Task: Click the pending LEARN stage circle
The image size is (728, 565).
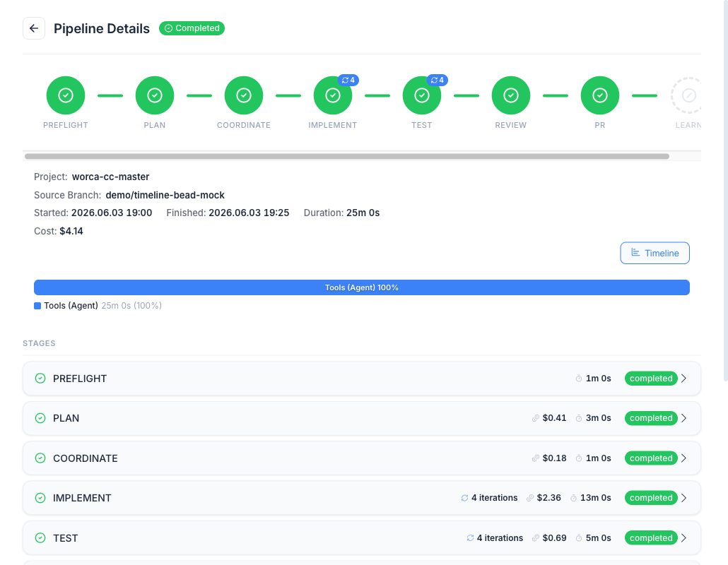Action: (x=688, y=95)
